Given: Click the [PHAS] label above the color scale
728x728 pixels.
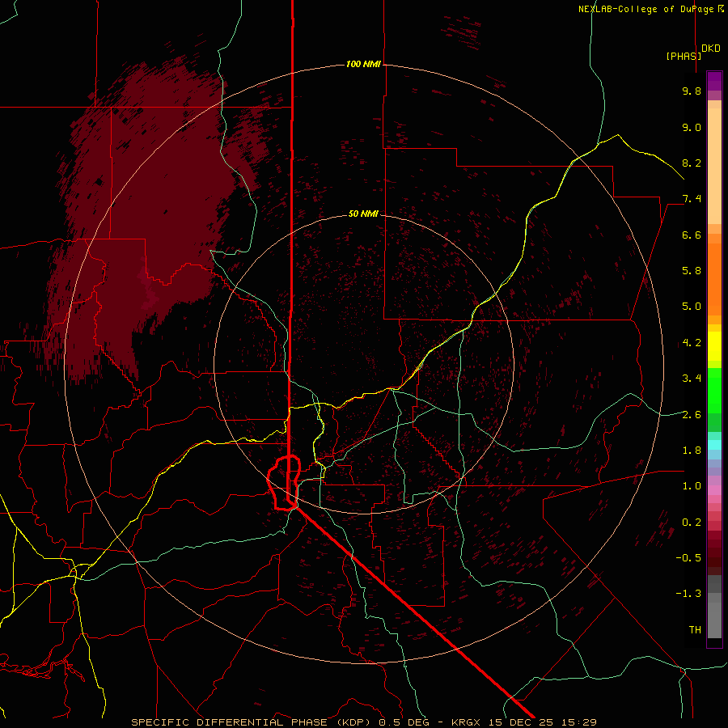Looking at the screenshot, I should pos(684,56).
